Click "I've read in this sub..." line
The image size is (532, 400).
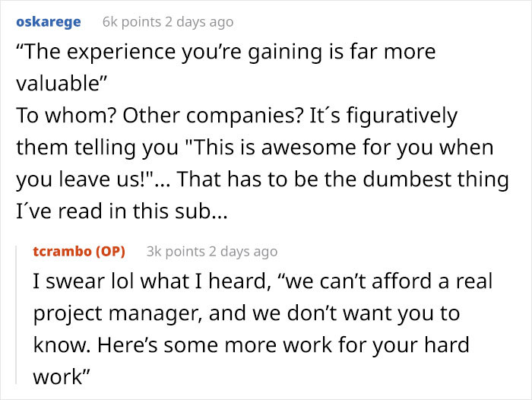click(122, 210)
